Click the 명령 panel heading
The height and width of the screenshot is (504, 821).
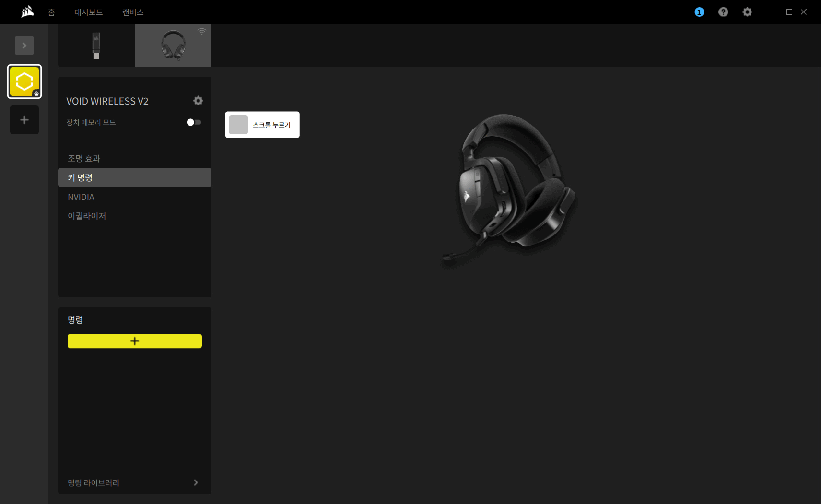(75, 320)
